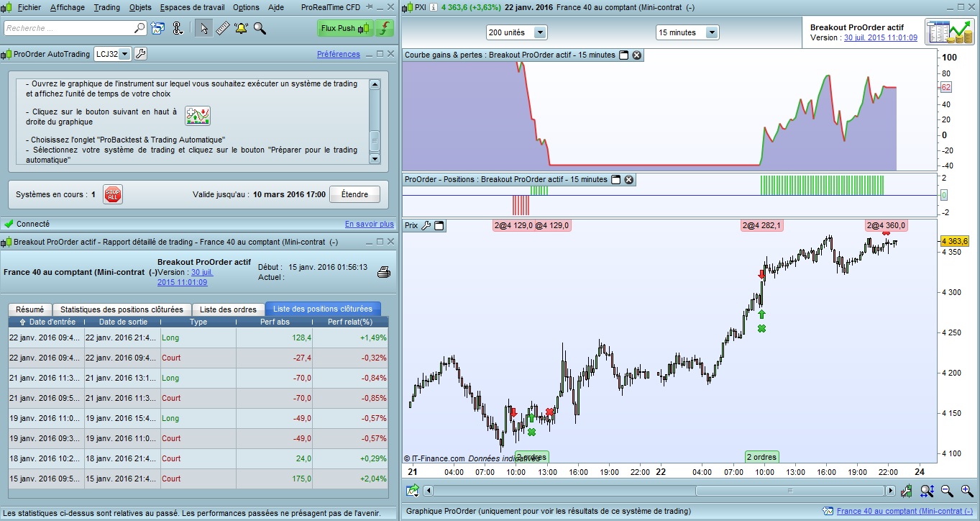Zoom out on the price chart

click(948, 491)
